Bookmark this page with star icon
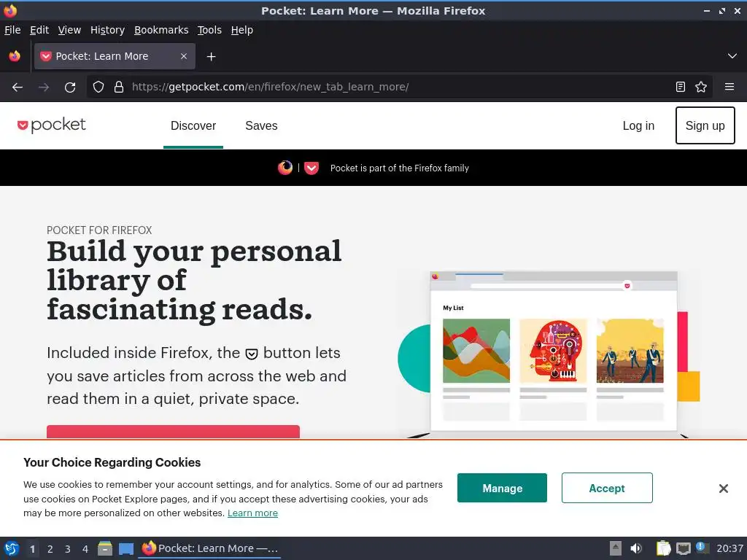 click(701, 87)
